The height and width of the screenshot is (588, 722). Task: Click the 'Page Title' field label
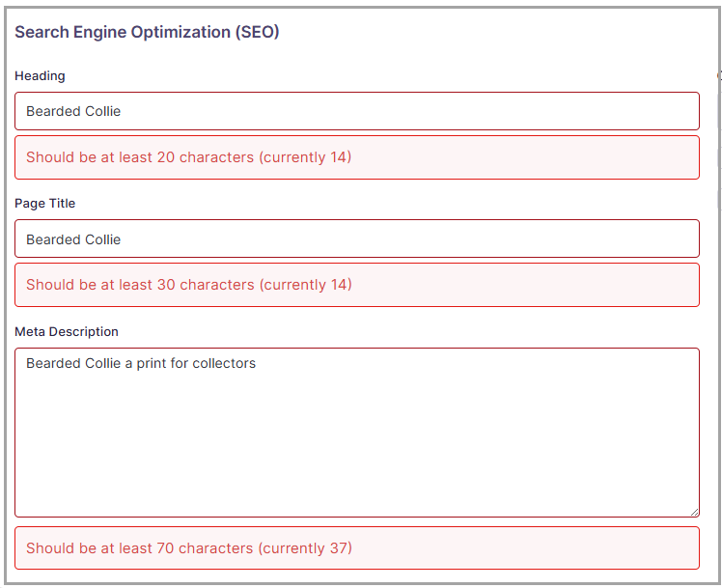point(44,203)
